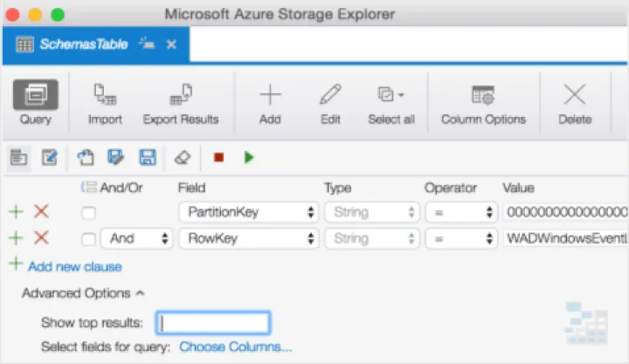Switch to the SchemasTable tab
Viewport: 629px width, 364px height.
coord(83,44)
